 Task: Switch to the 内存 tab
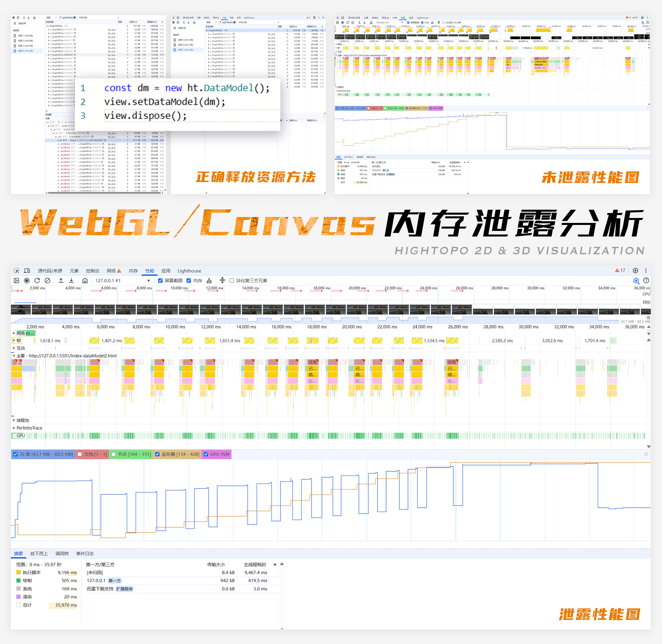pyautogui.click(x=133, y=271)
